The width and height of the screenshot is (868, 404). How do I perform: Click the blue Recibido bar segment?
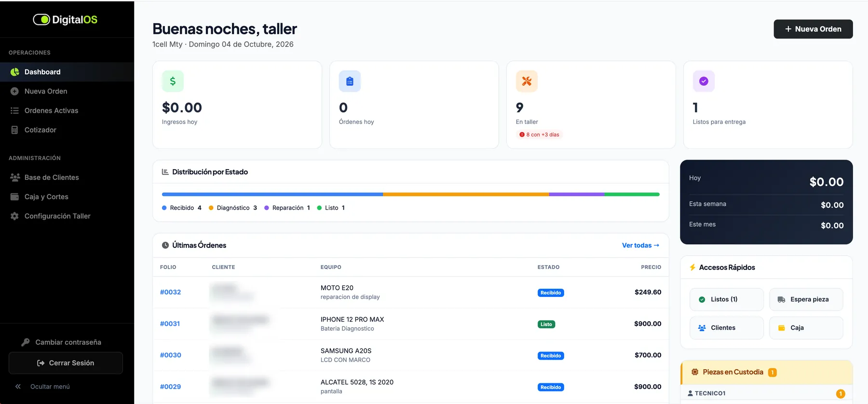tap(272, 194)
